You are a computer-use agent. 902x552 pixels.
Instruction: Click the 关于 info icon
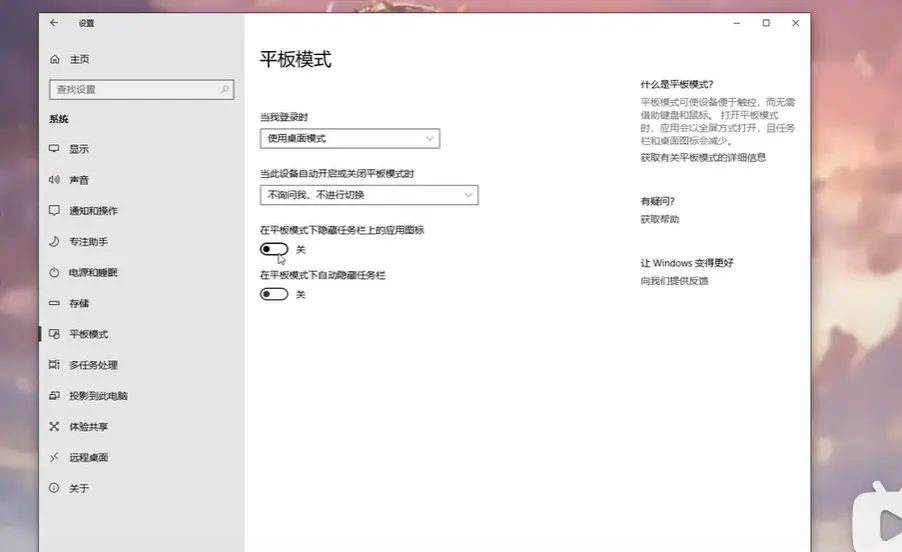(54, 488)
